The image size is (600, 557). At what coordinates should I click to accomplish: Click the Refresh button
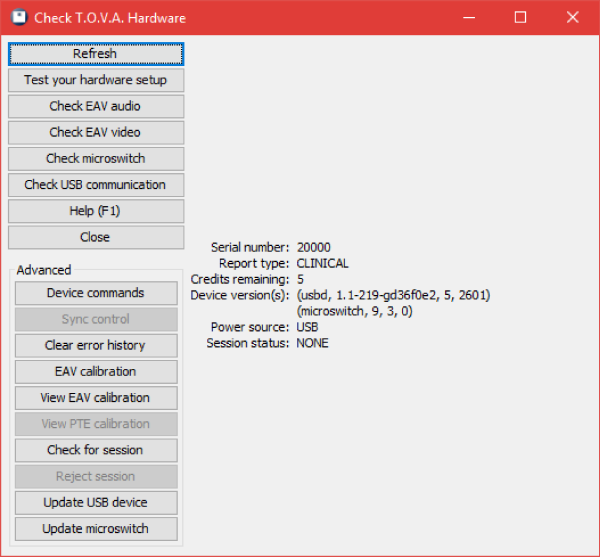pyautogui.click(x=96, y=54)
